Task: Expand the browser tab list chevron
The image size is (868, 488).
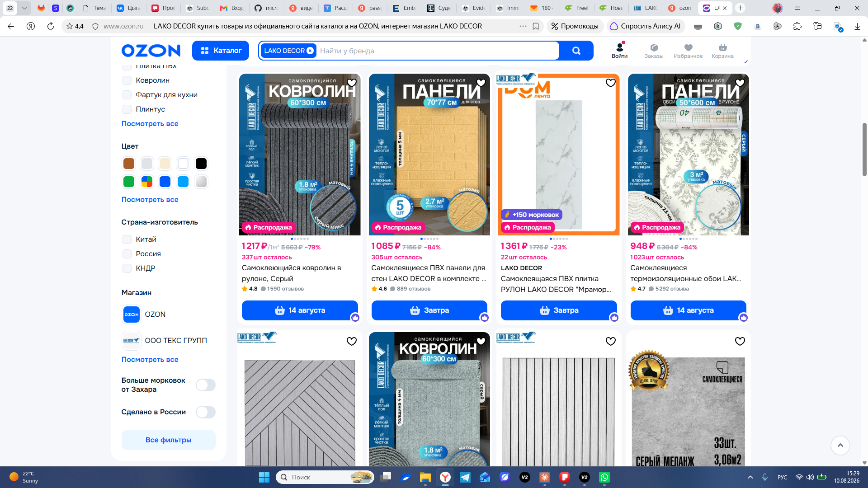Action: [x=24, y=8]
